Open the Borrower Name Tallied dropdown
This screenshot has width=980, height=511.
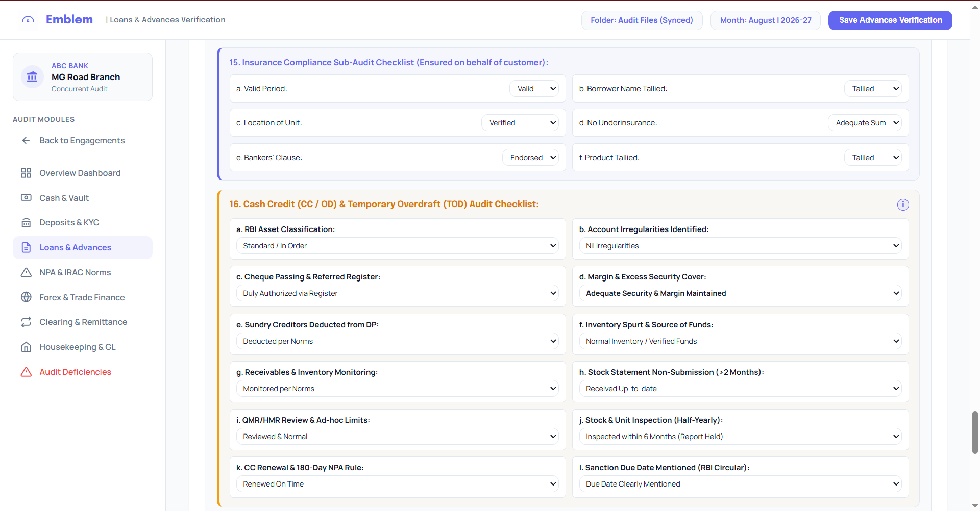(873, 89)
